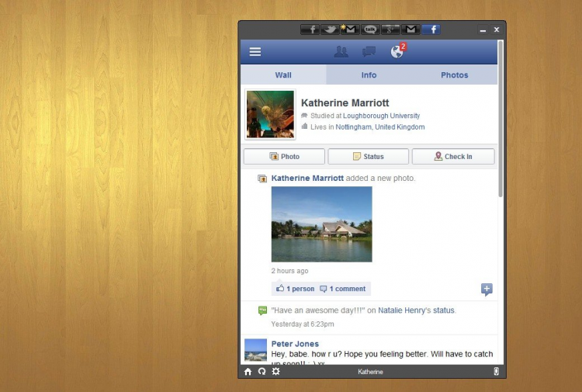The height and width of the screenshot is (392, 582).
Task: Click the Home icon in bottom bar
Action: [248, 372]
